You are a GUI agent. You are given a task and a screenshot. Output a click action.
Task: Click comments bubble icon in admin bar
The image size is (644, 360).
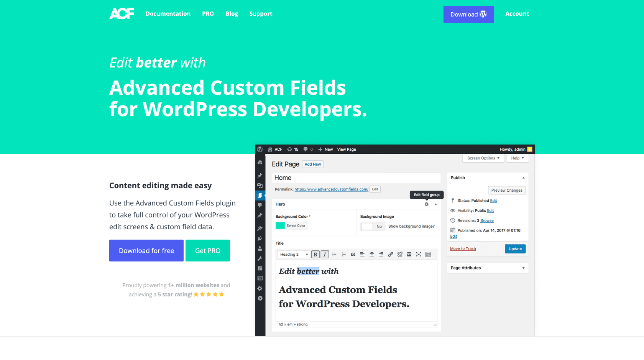[306, 150]
